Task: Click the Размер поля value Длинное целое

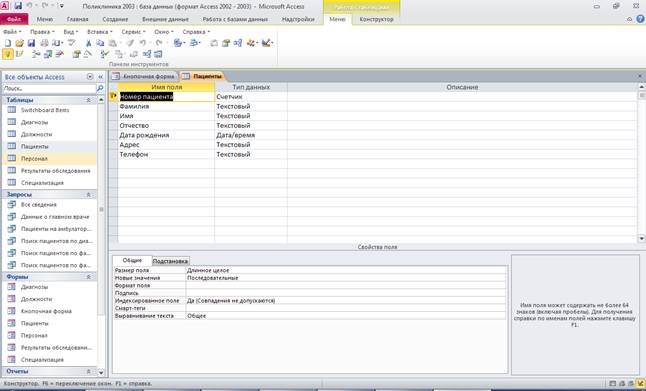Action: [x=346, y=270]
